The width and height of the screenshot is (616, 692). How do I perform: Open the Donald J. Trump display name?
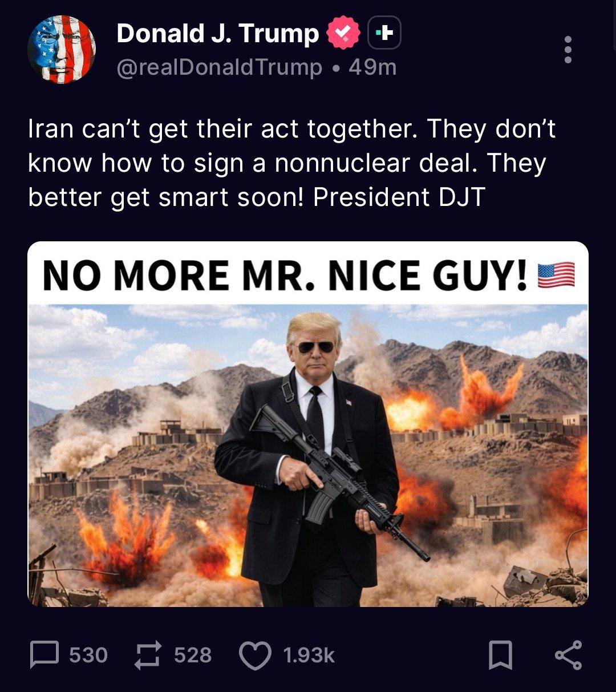coord(217,33)
